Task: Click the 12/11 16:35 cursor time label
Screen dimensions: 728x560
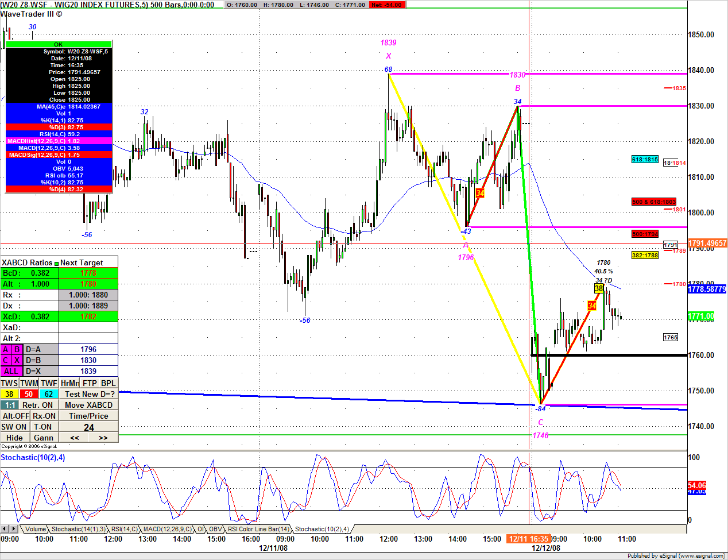Action: 528,539
